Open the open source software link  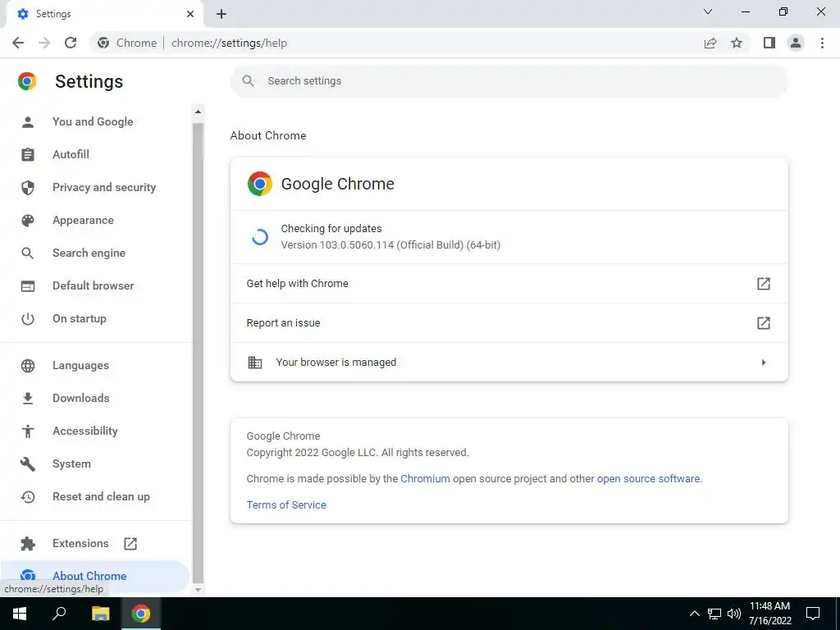click(648, 479)
